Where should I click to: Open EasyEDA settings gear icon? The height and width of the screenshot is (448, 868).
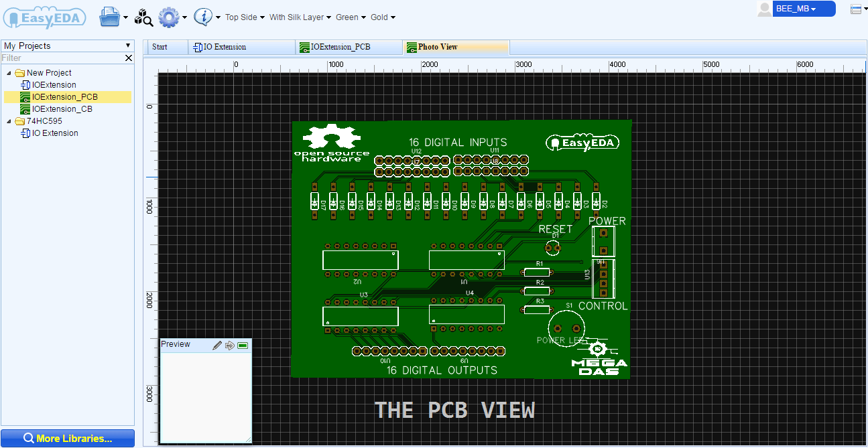[x=169, y=17]
